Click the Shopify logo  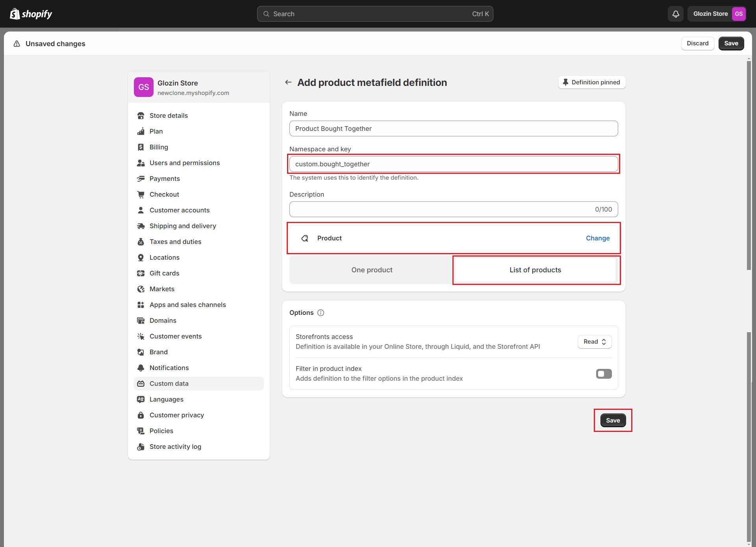click(x=31, y=14)
